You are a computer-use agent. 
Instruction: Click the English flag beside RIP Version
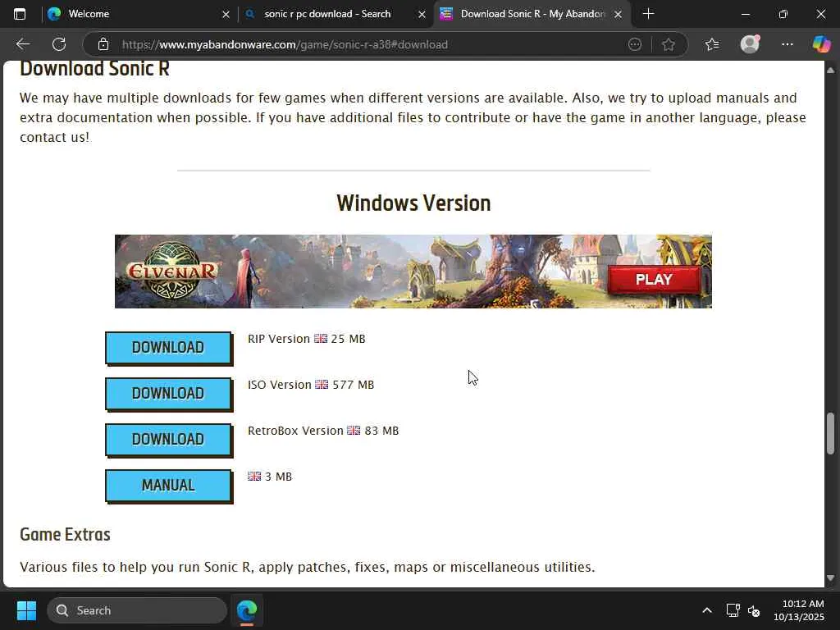point(321,339)
